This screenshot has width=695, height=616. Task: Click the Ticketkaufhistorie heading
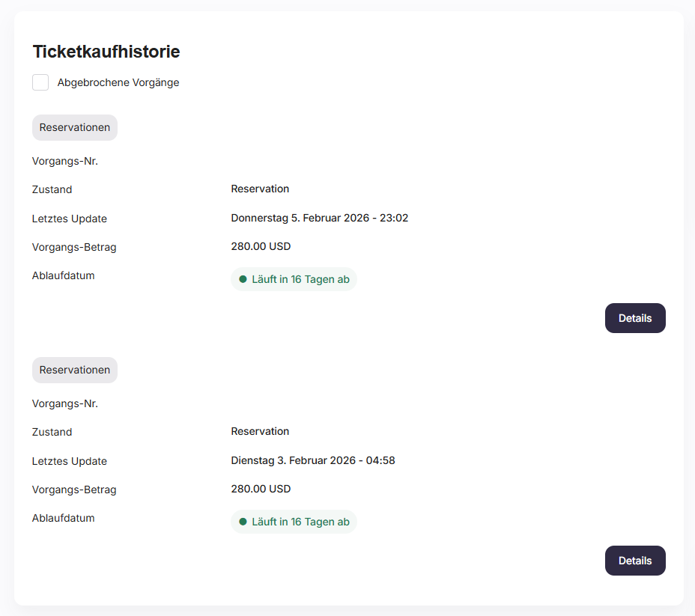106,52
